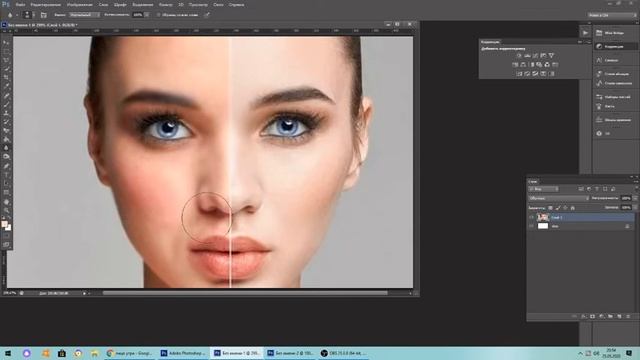Open the Actions panel play icon
Screen dimensions: 640x360
coord(585,33)
